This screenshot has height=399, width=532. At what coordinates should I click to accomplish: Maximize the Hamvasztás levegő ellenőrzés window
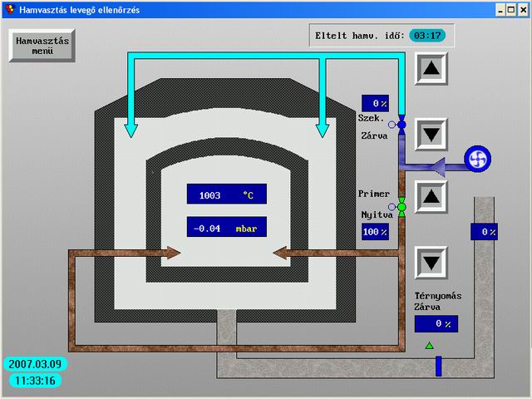(x=511, y=10)
